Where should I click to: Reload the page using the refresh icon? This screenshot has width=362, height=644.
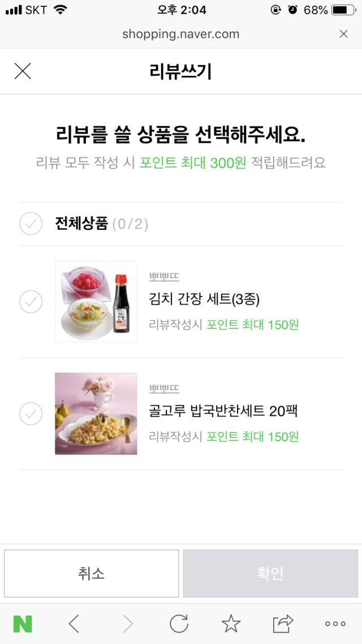pyautogui.click(x=179, y=624)
